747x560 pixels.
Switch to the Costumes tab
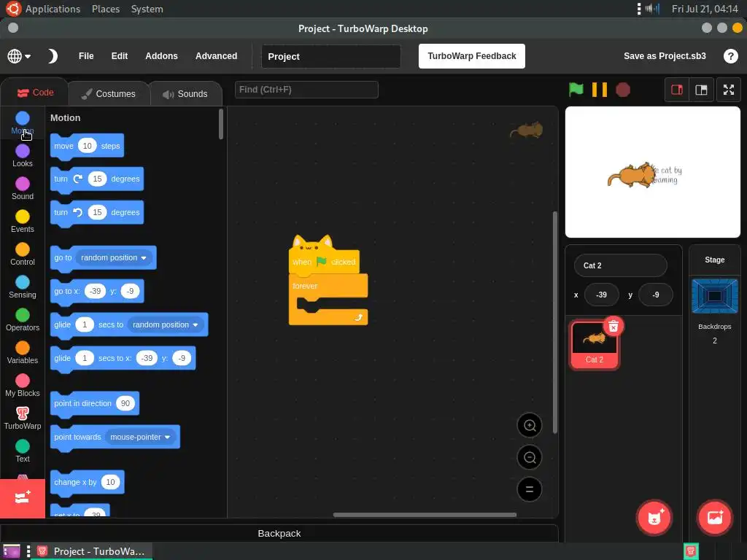[x=109, y=94]
